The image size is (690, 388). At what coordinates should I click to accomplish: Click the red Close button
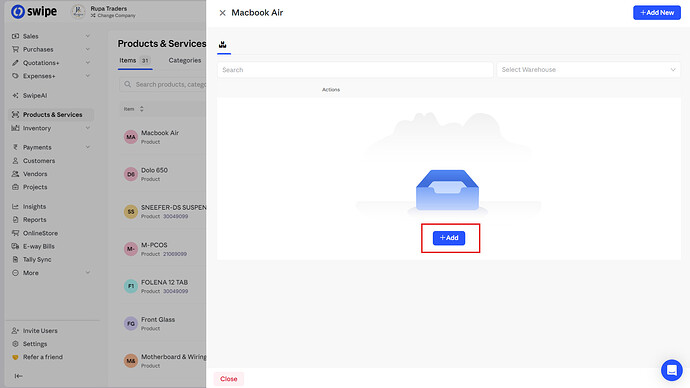coord(228,379)
